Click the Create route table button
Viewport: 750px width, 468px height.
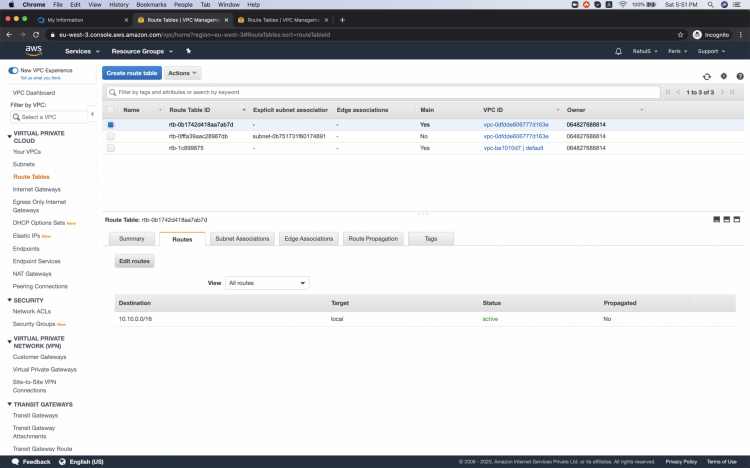coord(130,73)
